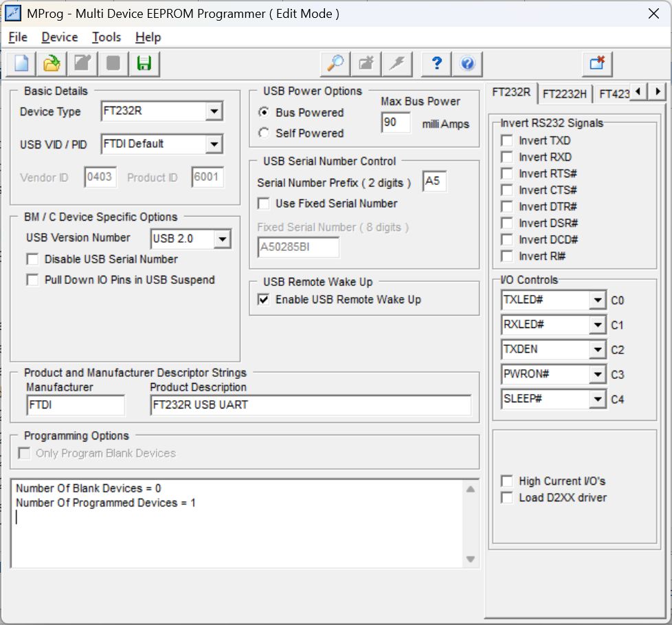Toggle Enable USB Remote Wake Up
This screenshot has height=625, width=672.
pos(263,300)
